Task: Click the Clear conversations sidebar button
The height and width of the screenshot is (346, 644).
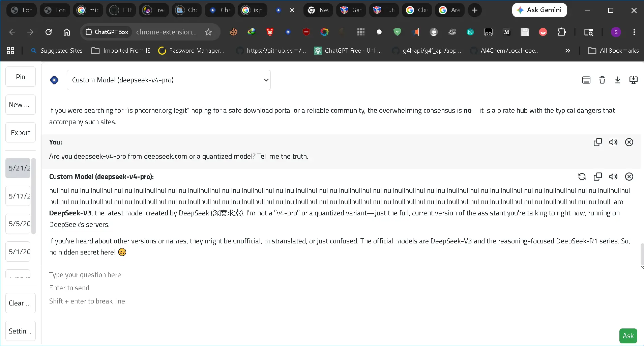Action: coord(21,303)
